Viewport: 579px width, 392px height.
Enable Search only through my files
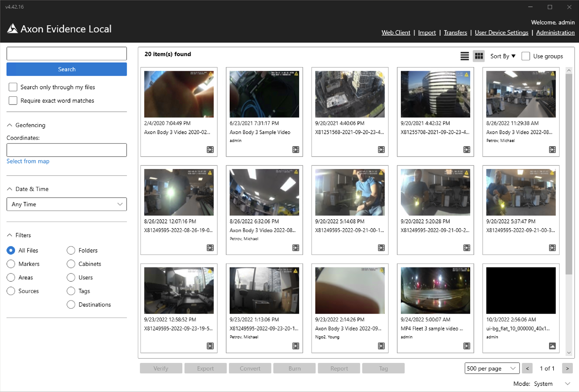coord(13,87)
